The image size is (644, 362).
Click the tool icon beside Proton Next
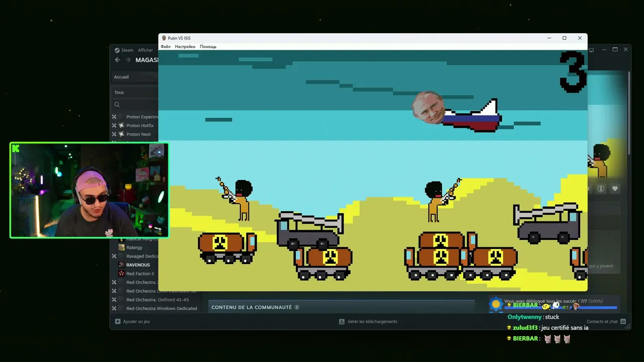coord(114,134)
